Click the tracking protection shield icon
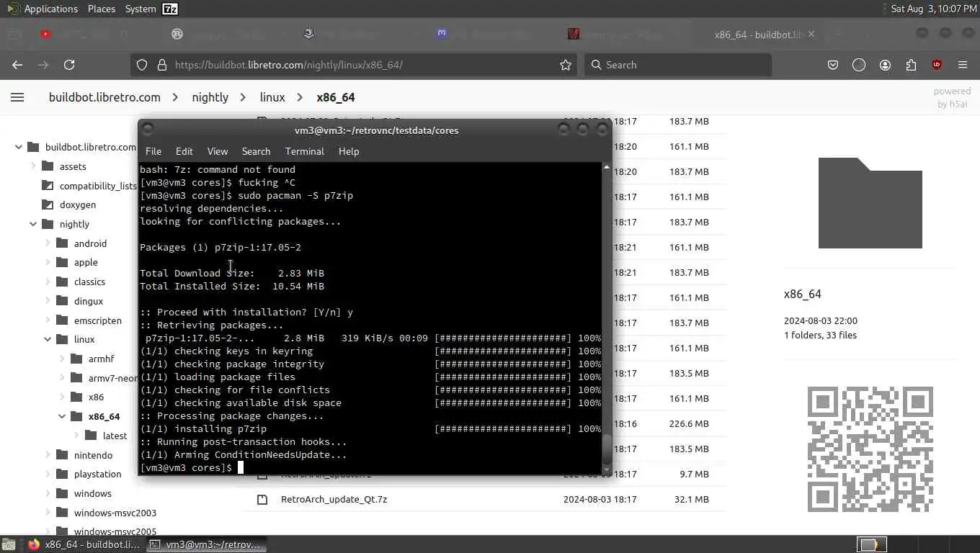The width and height of the screenshot is (980, 553). point(142,65)
